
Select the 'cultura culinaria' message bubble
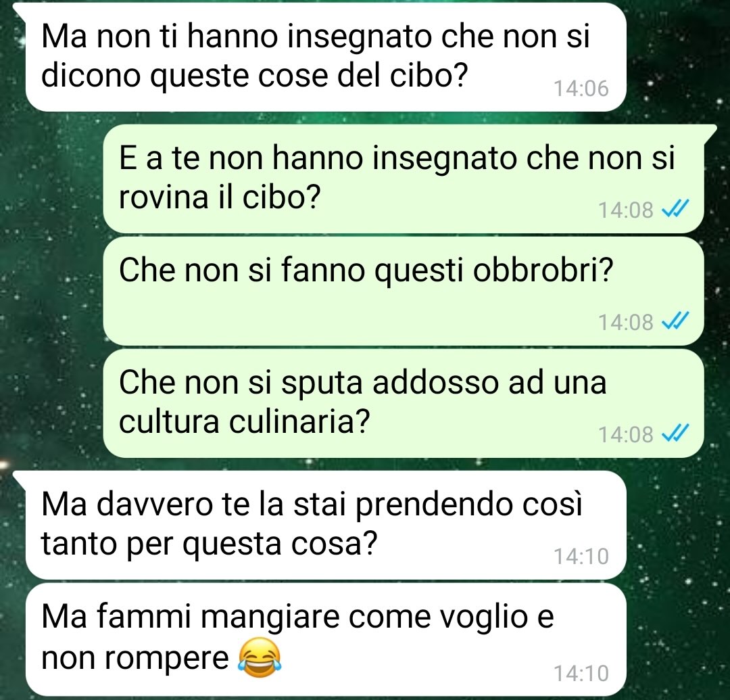click(403, 404)
